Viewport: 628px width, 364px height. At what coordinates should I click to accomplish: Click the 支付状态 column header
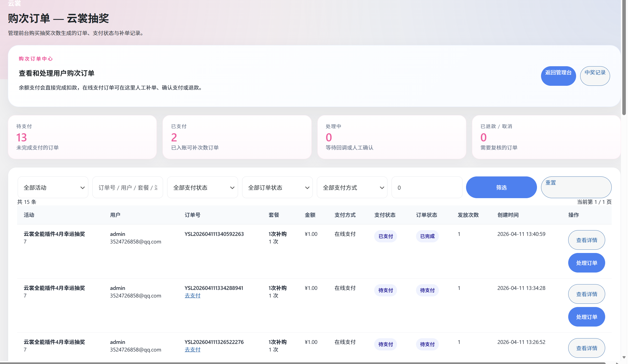pos(385,215)
